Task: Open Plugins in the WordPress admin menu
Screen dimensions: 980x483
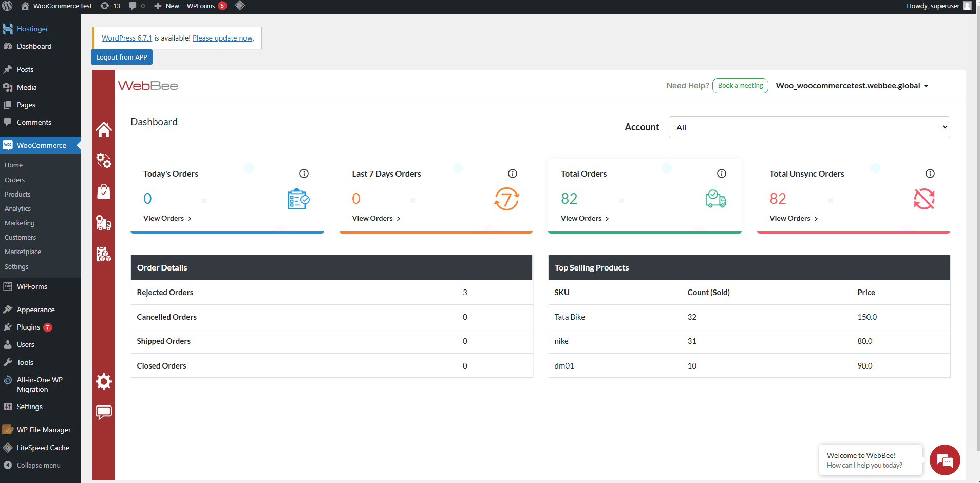Action: click(28, 327)
